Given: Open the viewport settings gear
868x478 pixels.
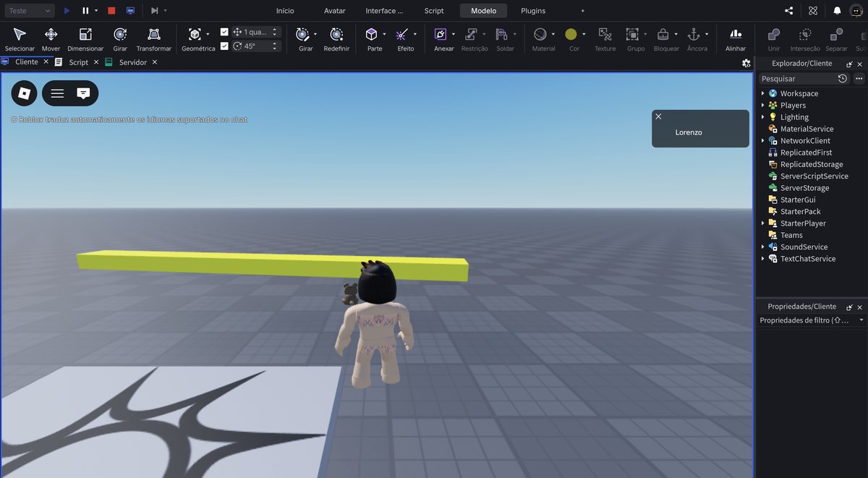Looking at the screenshot, I should pyautogui.click(x=746, y=63).
